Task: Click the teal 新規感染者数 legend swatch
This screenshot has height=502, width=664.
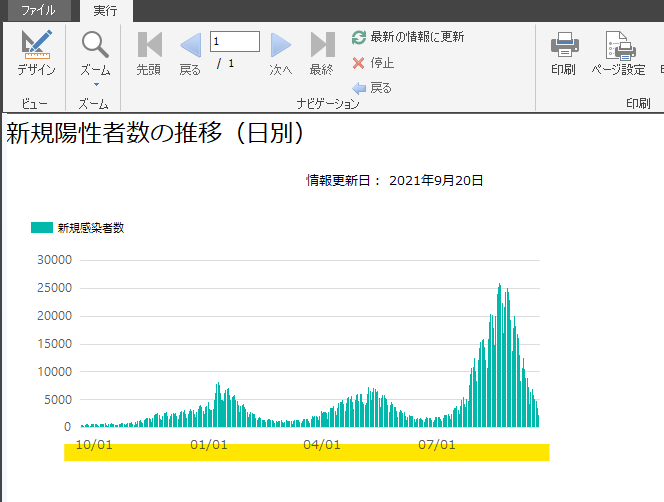Action: coord(41,228)
